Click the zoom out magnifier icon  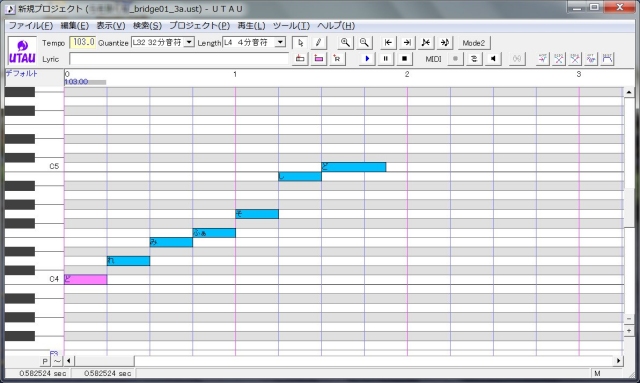(x=364, y=42)
